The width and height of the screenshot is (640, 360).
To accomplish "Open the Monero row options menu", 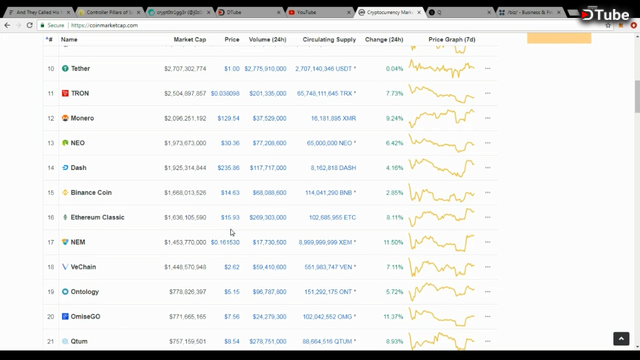I will point(488,118).
